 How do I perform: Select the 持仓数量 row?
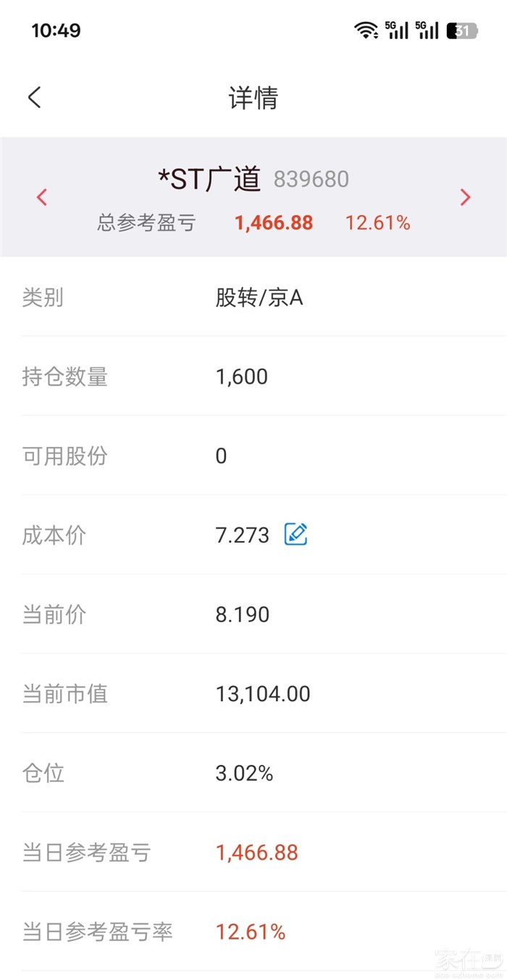(x=253, y=377)
